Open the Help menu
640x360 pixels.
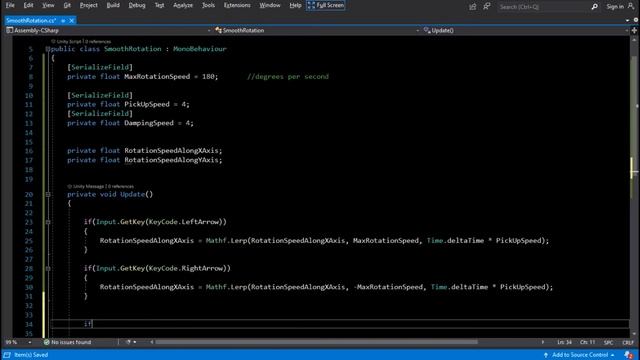(295, 5)
